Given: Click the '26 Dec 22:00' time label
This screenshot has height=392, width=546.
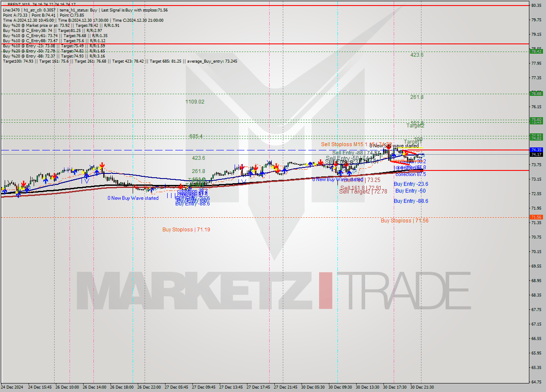Looking at the screenshot, I should pyautogui.click(x=149, y=387).
